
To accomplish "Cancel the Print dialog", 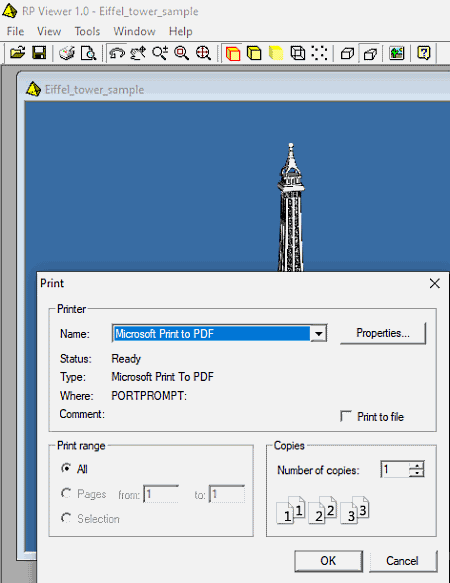I will tap(403, 561).
